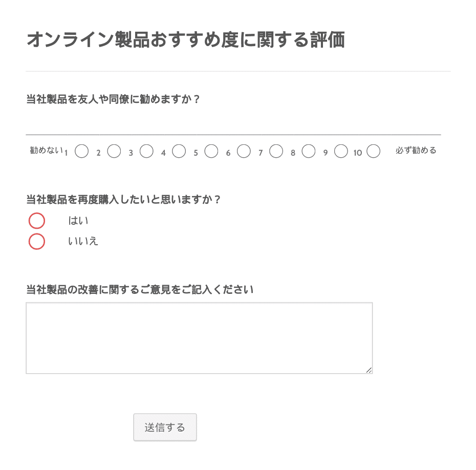Focus the product improvement comment textarea
The height and width of the screenshot is (470, 476).
point(199,338)
